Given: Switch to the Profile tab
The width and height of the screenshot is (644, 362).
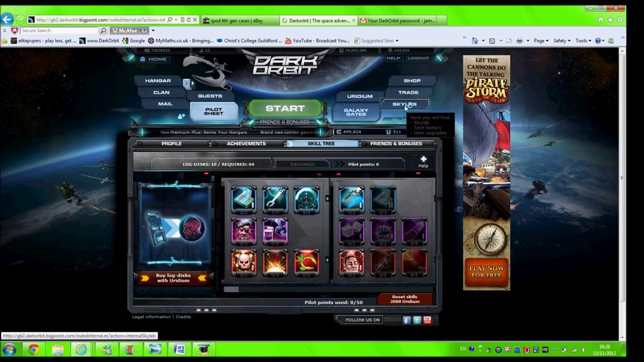Looking at the screenshot, I should pyautogui.click(x=172, y=144).
